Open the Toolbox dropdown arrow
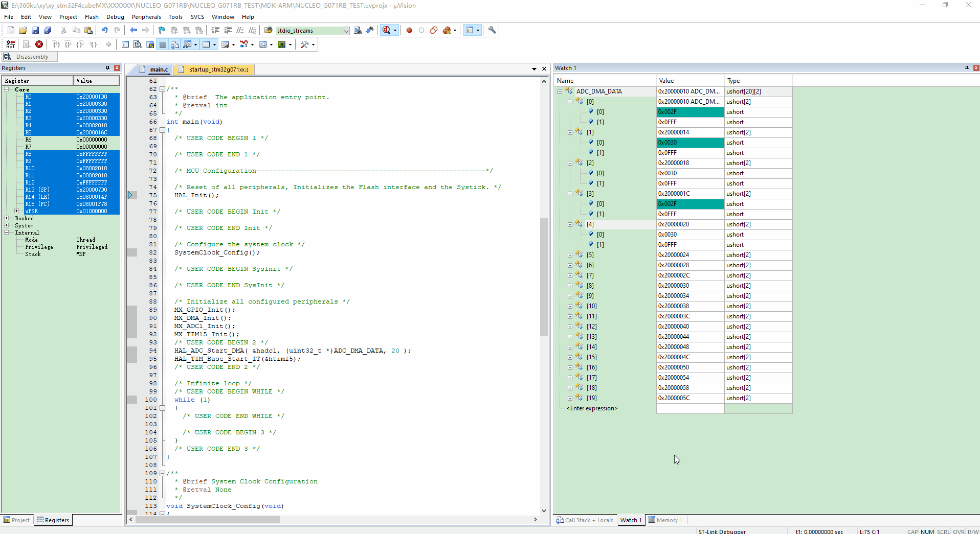The image size is (980, 534). point(313,44)
